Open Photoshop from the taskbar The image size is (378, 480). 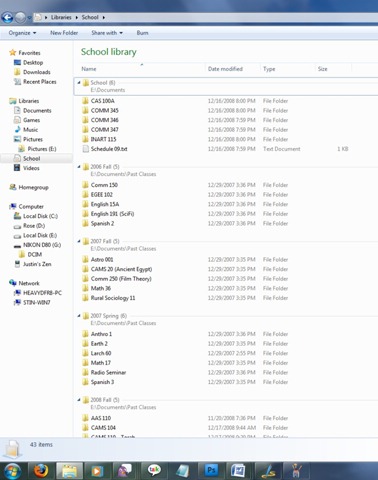(x=211, y=471)
